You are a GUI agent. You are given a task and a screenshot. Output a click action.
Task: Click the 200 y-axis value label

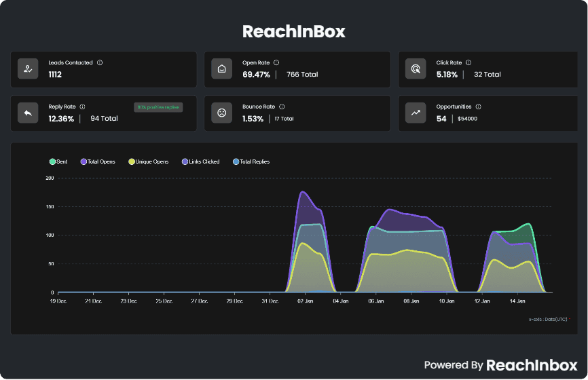[x=50, y=178]
